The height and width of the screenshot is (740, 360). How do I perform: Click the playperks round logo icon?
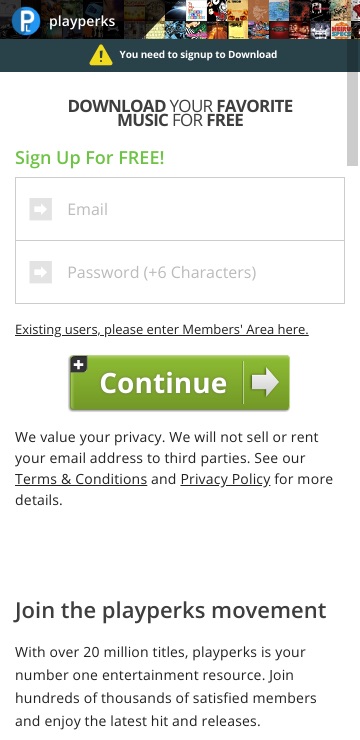tap(26, 21)
